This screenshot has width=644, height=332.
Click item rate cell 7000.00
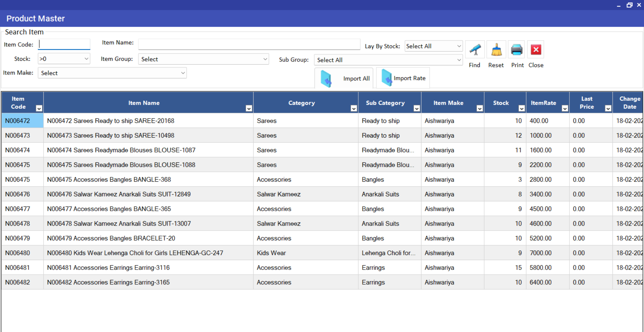(x=548, y=253)
